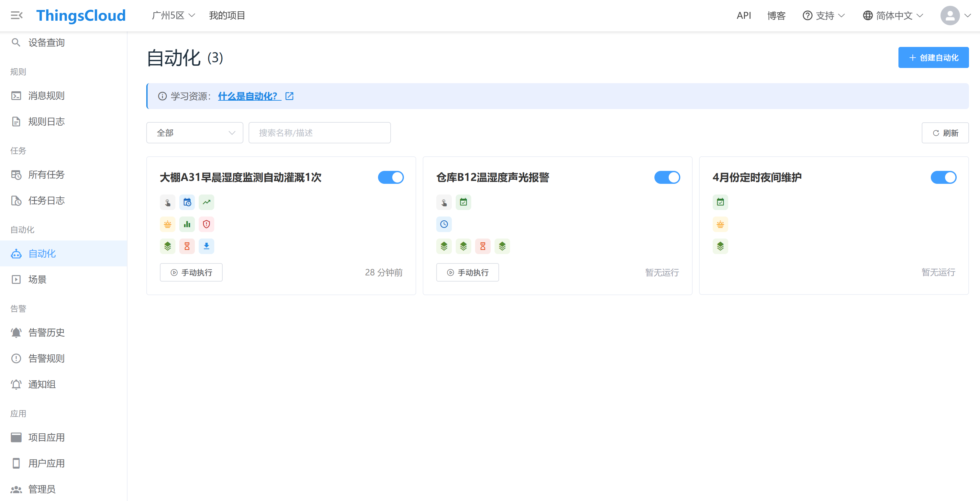
Task: Click the green bar chart icon in 大棚A31 card
Action: pos(187,224)
